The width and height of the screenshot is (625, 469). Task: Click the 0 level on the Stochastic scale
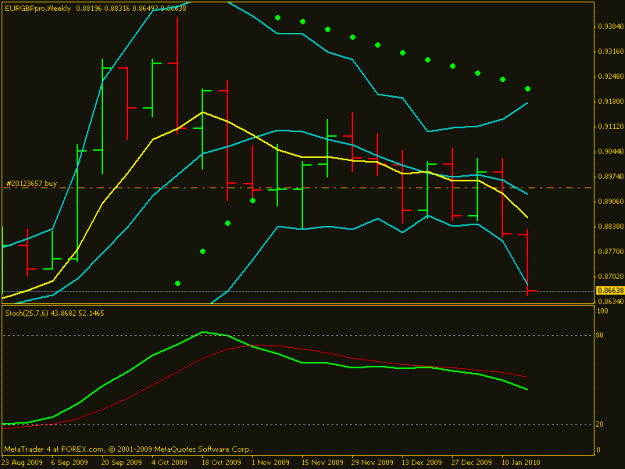598,451
